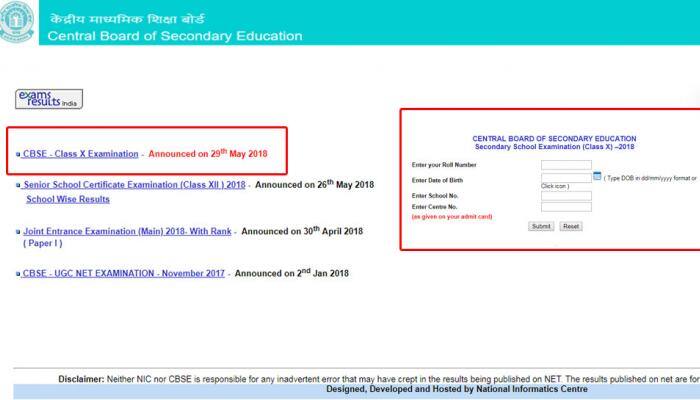Click 'Designed, Developed and Hosted by National Informatics Centre'
700x400 pixels.
coord(457,389)
